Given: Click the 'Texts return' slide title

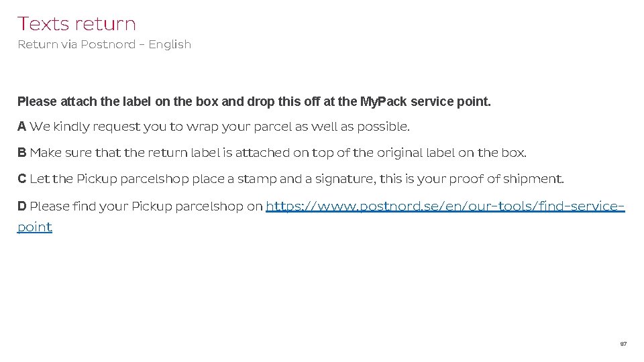Looking at the screenshot, I should point(76,23).
